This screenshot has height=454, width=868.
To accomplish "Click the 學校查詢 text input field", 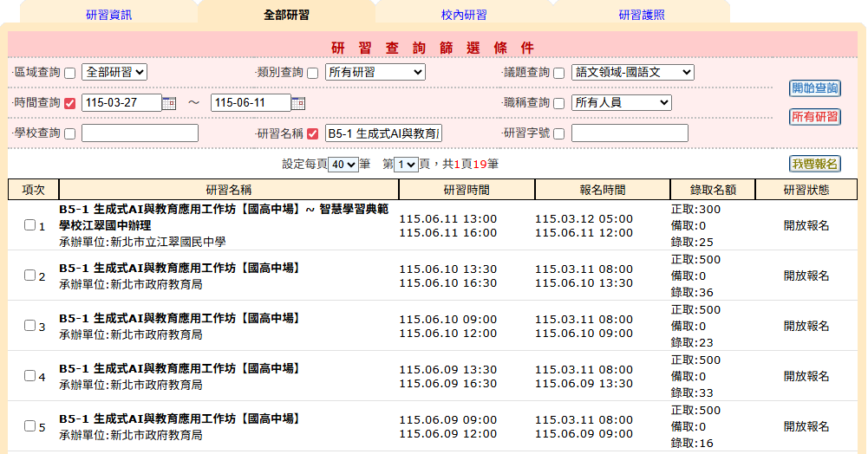I will (x=140, y=133).
